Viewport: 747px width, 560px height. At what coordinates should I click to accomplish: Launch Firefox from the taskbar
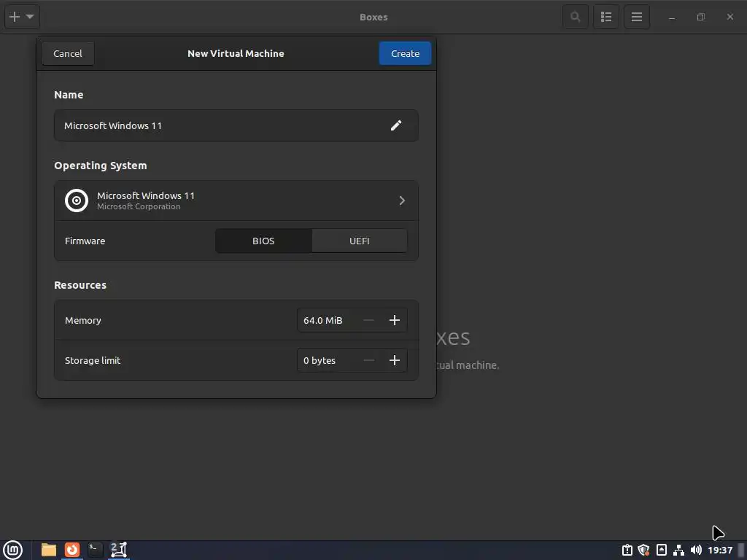72,550
